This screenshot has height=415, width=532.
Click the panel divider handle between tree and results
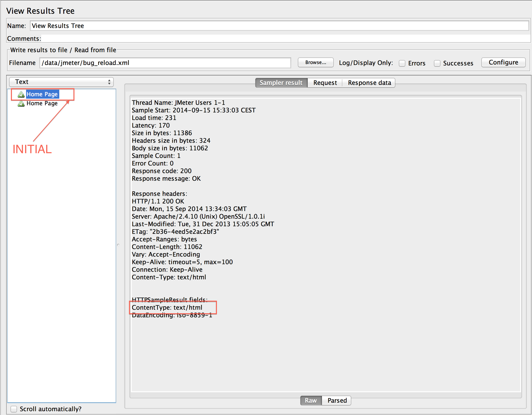click(118, 245)
